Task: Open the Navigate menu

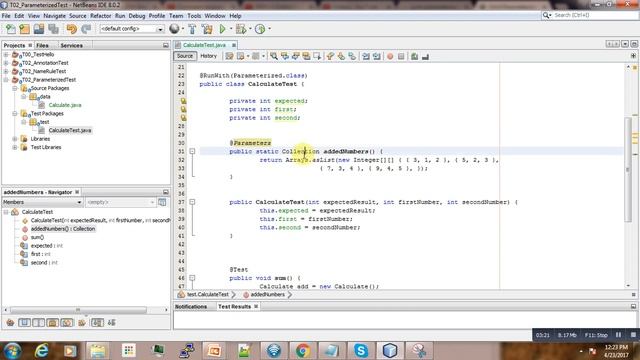Action: (54, 16)
